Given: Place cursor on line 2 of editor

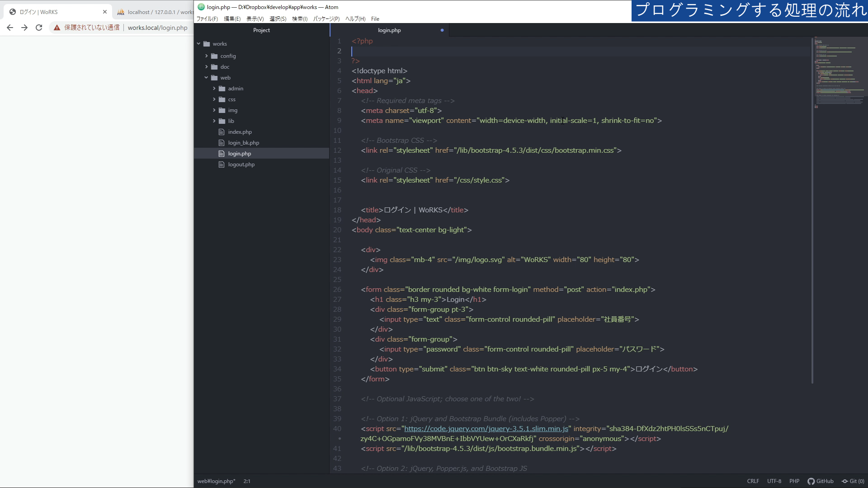Looking at the screenshot, I should coord(581,51).
